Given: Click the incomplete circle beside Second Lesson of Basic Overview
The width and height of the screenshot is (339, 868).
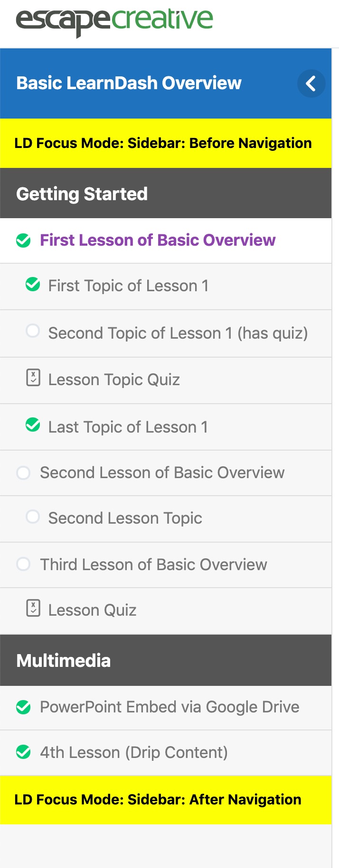Looking at the screenshot, I should (23, 473).
